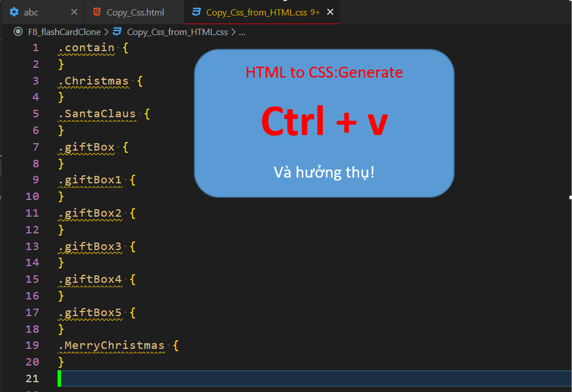Click the .giftBox3 selector
Image resolution: width=572 pixels, height=392 pixels.
tap(90, 247)
